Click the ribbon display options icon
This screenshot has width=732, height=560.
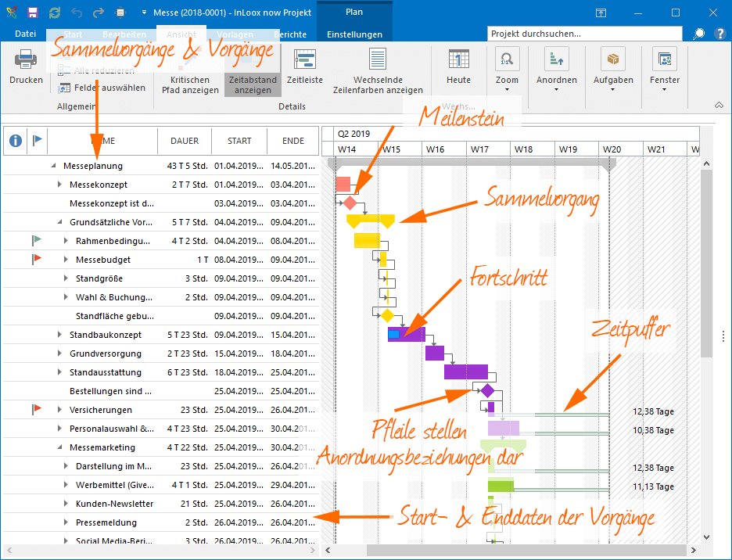601,13
